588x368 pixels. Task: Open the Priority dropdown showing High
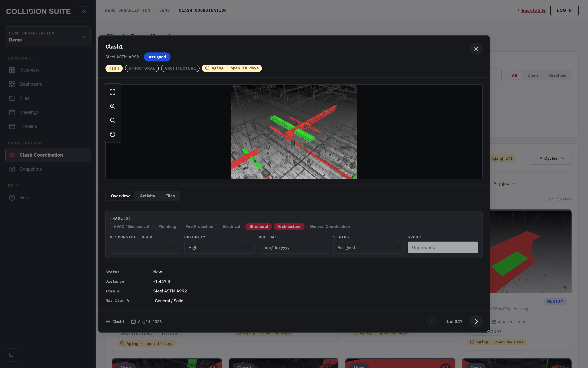pyautogui.click(x=219, y=248)
